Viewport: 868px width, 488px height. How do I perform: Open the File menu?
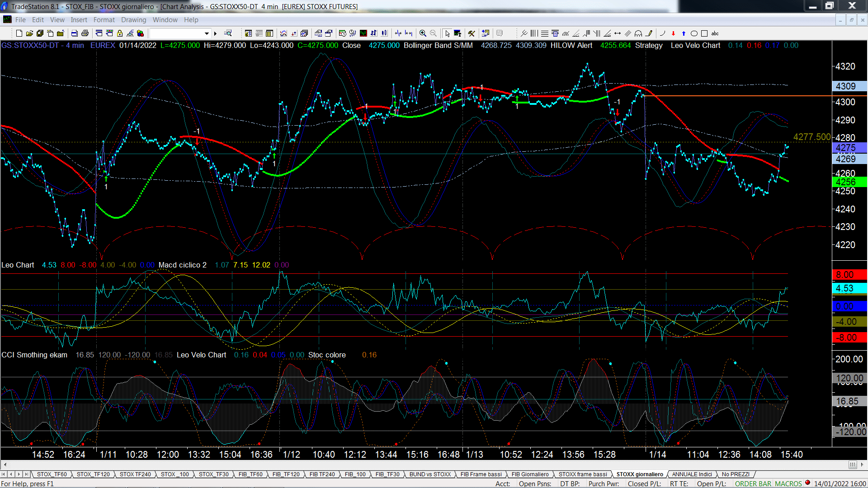(x=20, y=20)
